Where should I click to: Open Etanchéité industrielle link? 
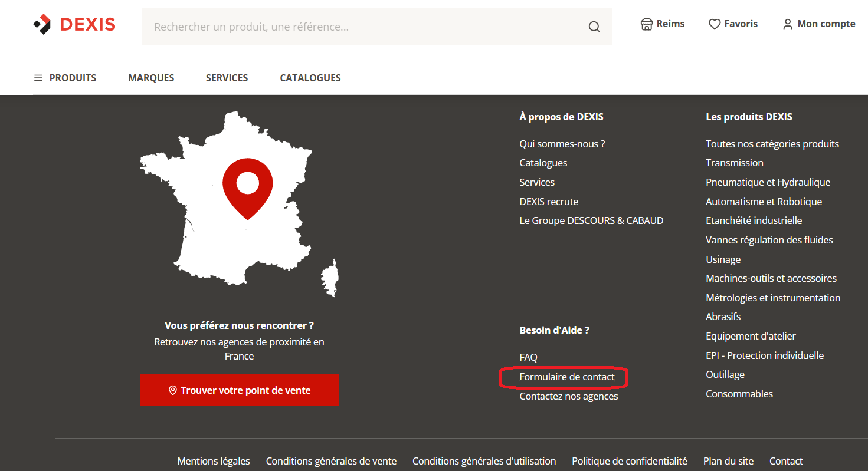click(754, 220)
